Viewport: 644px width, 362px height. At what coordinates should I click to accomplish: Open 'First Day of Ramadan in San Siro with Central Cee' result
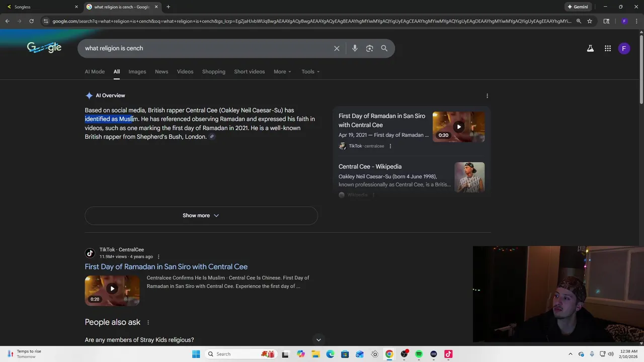pyautogui.click(x=166, y=266)
